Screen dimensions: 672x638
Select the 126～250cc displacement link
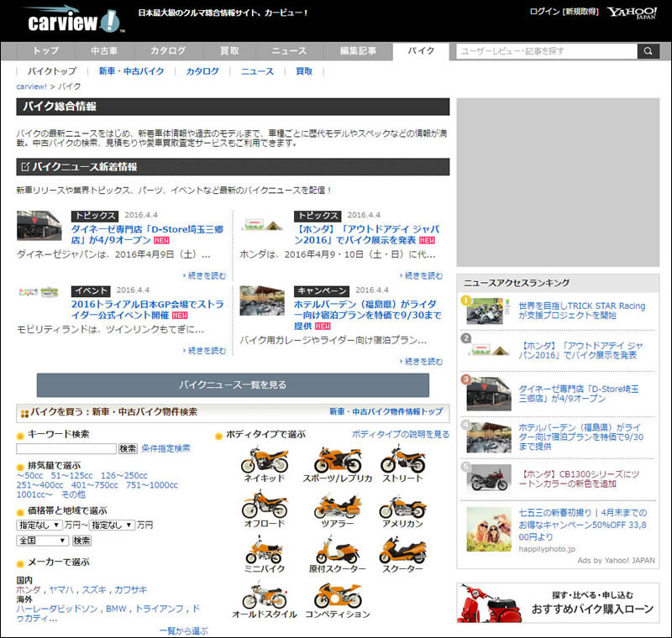click(x=124, y=476)
